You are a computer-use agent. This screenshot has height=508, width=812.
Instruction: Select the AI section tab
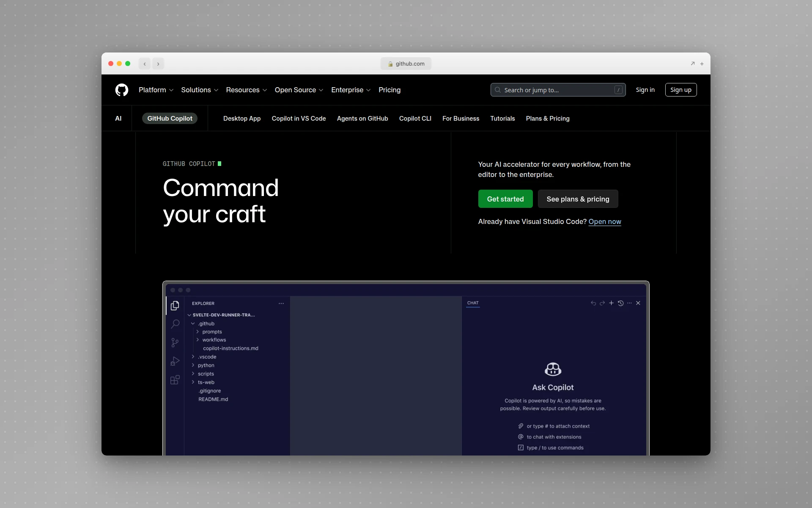pyautogui.click(x=118, y=119)
